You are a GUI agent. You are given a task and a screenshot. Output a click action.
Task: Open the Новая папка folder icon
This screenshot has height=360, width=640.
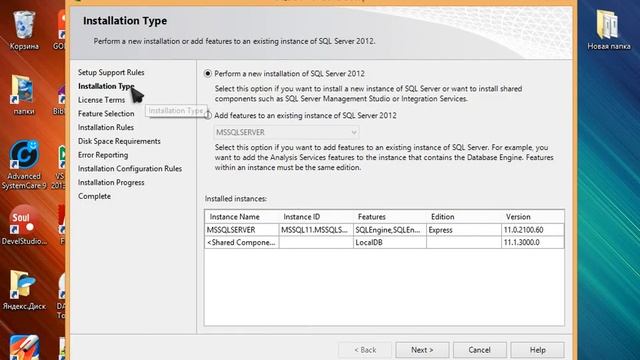coord(609,30)
